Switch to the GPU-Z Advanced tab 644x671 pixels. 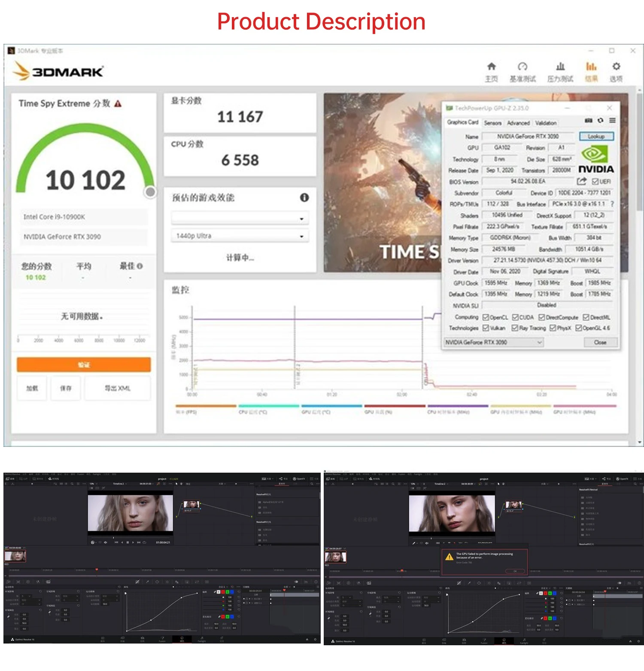[519, 123]
